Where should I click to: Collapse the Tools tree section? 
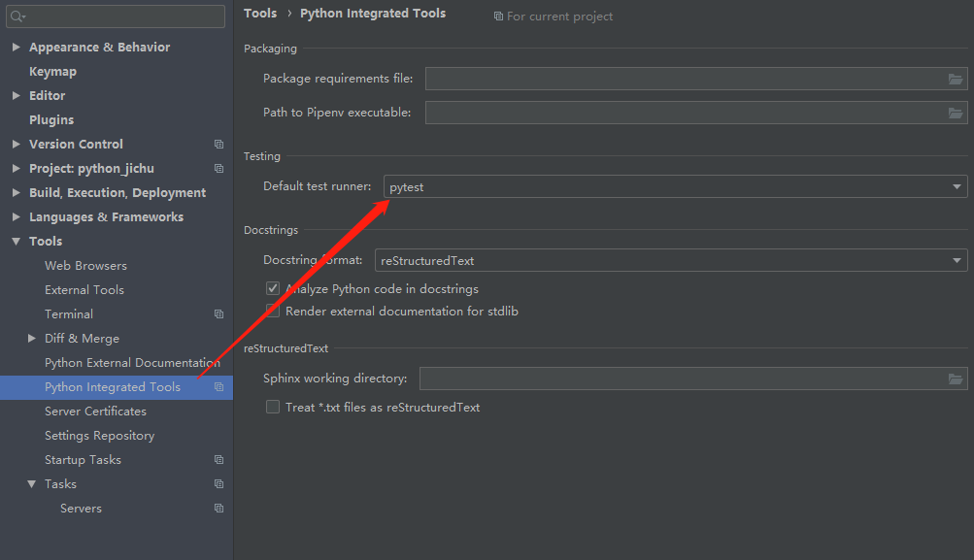(17, 242)
